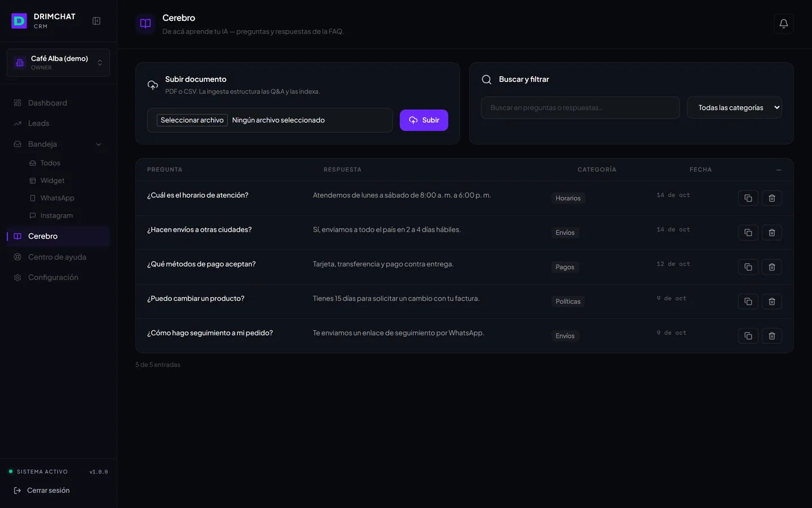Screen dimensions: 812x508
Task: Click the upload cloud icon beside Subir documento
Action: pyautogui.click(x=153, y=85)
